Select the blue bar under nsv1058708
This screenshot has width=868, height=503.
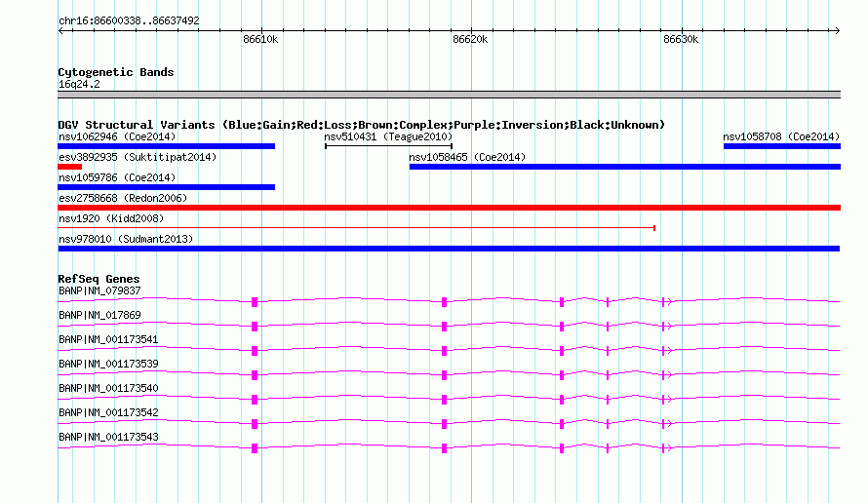tap(781, 146)
